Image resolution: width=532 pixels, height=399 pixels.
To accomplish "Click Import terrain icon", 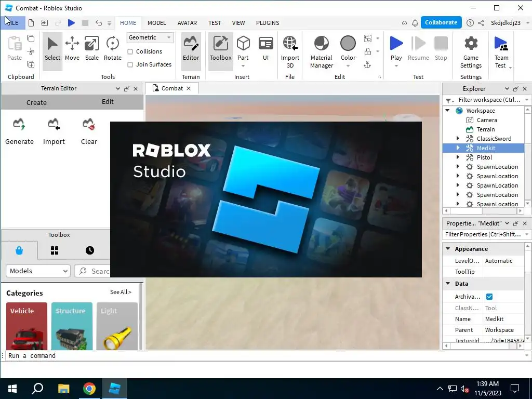I will coord(54,125).
